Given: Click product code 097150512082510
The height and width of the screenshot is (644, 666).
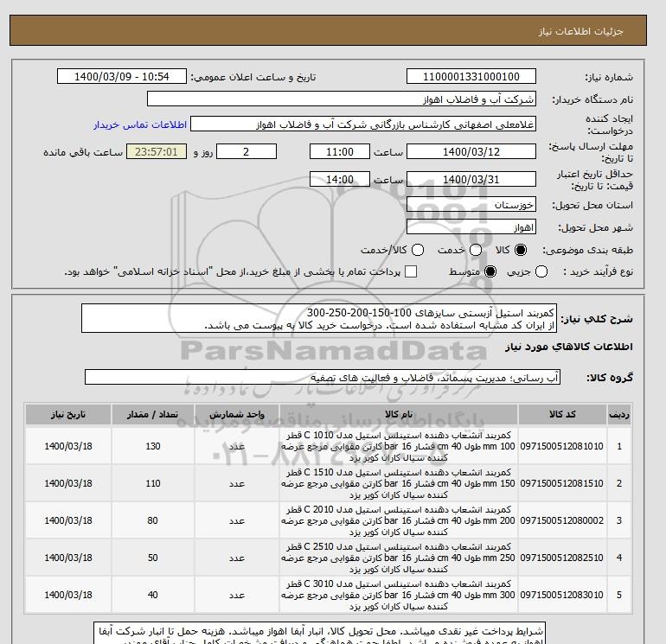Looking at the screenshot, I should pyautogui.click(x=562, y=558).
